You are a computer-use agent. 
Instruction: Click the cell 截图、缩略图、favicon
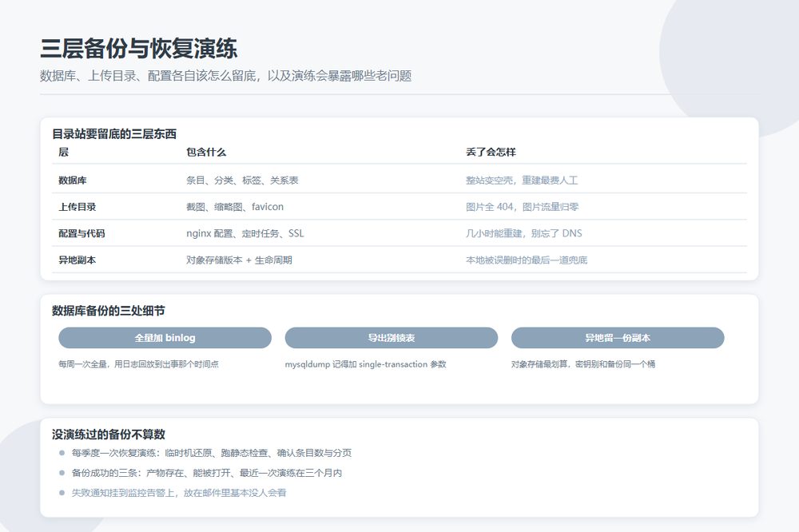(235, 207)
